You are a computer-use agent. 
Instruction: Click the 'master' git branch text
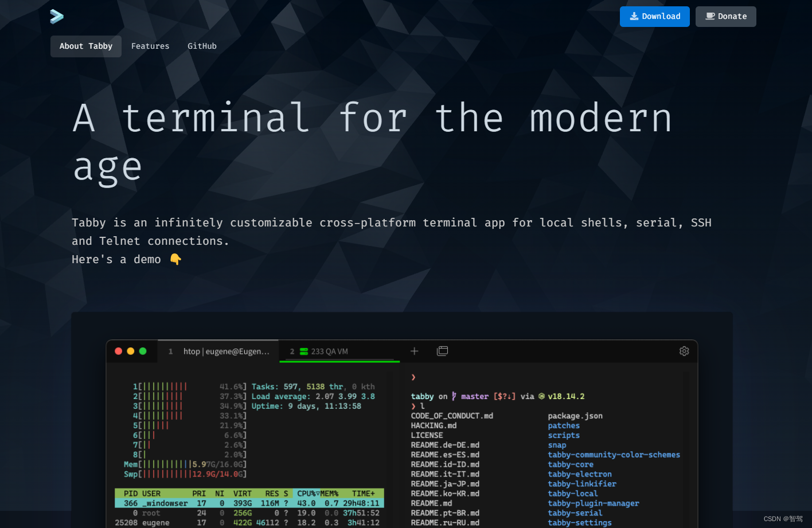click(475, 396)
